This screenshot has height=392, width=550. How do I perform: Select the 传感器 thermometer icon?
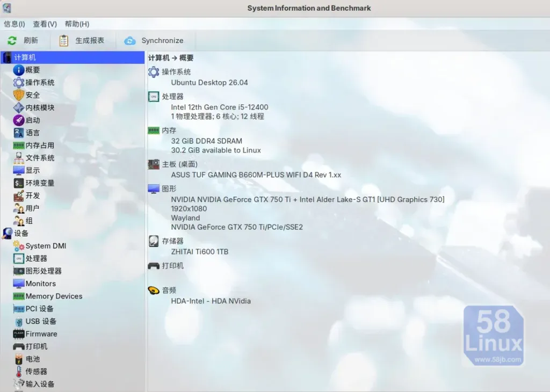pos(19,372)
